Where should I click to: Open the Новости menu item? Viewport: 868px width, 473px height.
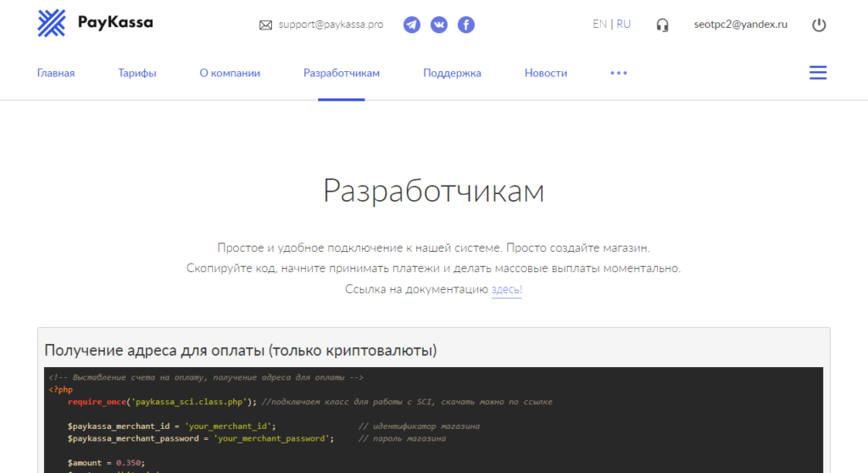pyautogui.click(x=546, y=73)
